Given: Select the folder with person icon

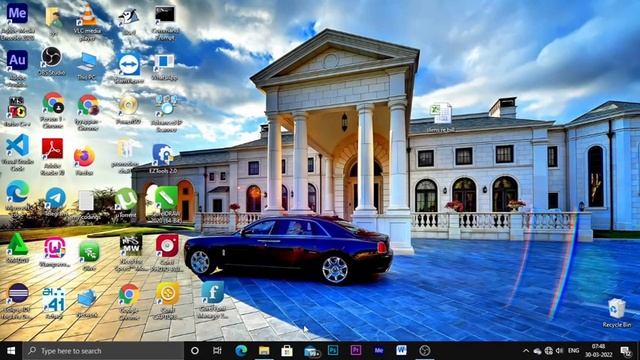Looking at the screenshot, I should pyautogui.click(x=53, y=22).
